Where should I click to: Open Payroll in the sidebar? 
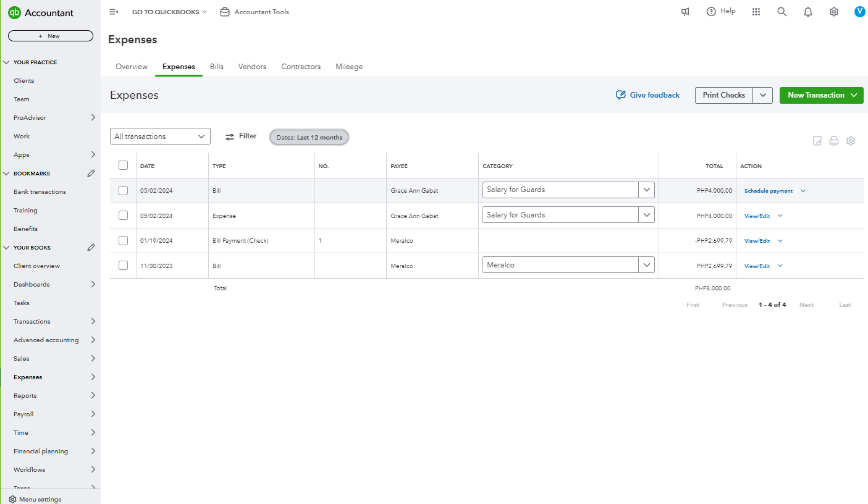[23, 414]
